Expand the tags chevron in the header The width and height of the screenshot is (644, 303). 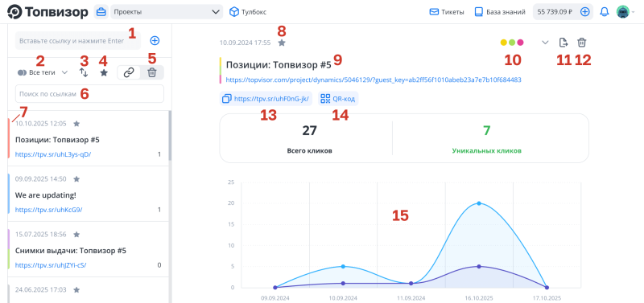point(546,43)
